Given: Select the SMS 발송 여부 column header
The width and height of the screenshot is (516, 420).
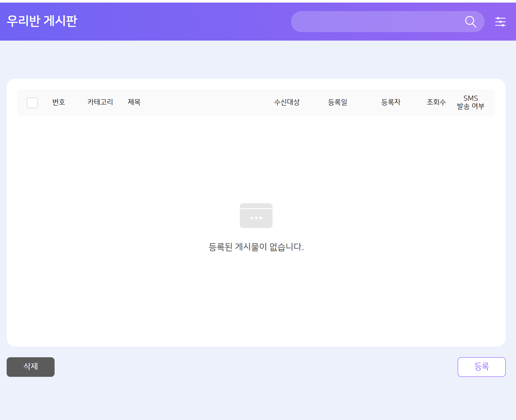Looking at the screenshot, I should point(470,102).
